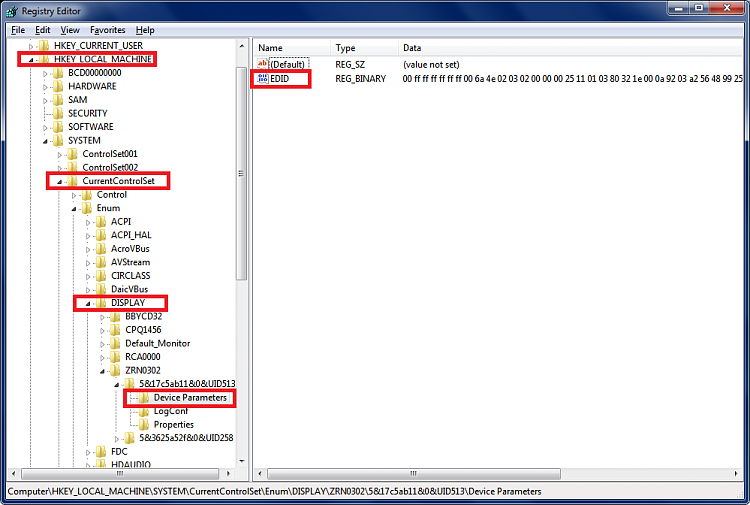Viewport: 750px width, 505px height.
Task: Click the FDC folder icon
Action: [x=101, y=451]
